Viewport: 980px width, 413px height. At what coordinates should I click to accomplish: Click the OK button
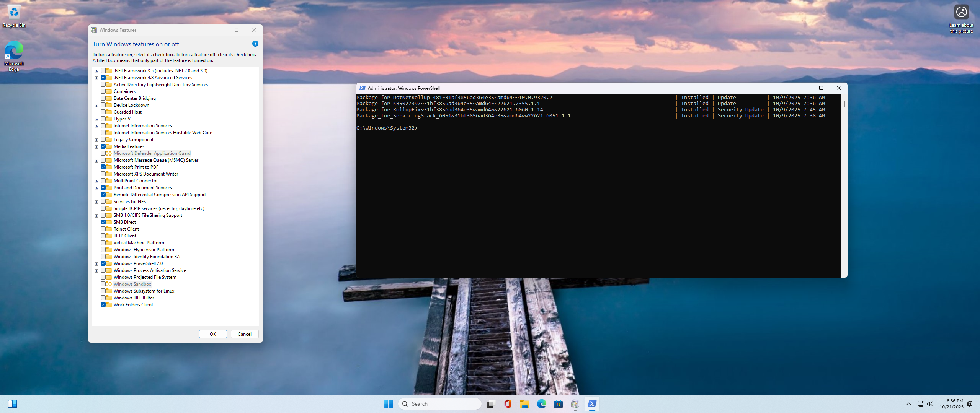coord(213,334)
